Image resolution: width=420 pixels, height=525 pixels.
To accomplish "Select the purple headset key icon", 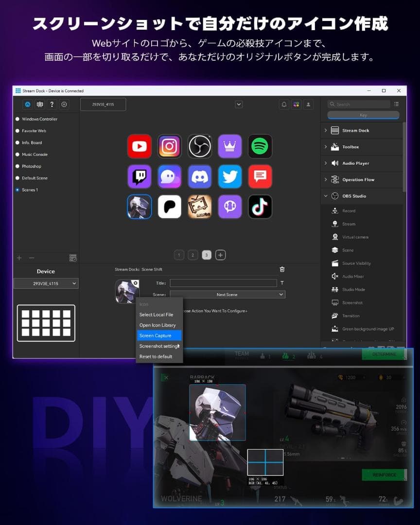I will point(230,207).
